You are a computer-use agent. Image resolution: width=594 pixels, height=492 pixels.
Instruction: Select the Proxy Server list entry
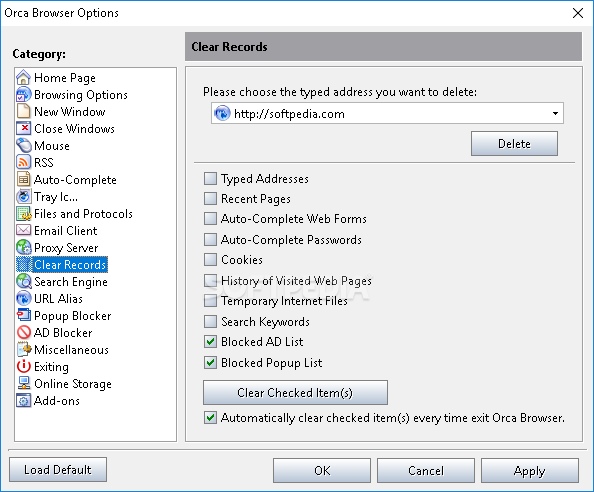66,248
